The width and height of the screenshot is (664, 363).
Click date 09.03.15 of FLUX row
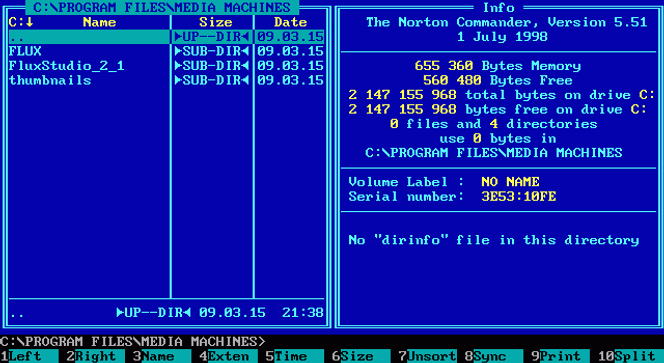290,51
